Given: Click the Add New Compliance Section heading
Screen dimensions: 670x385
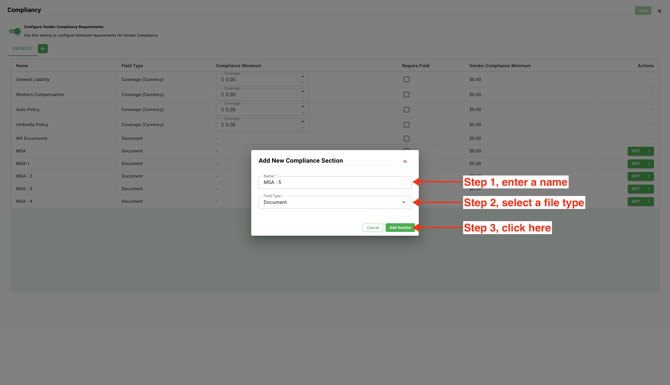Looking at the screenshot, I should 301,161.
